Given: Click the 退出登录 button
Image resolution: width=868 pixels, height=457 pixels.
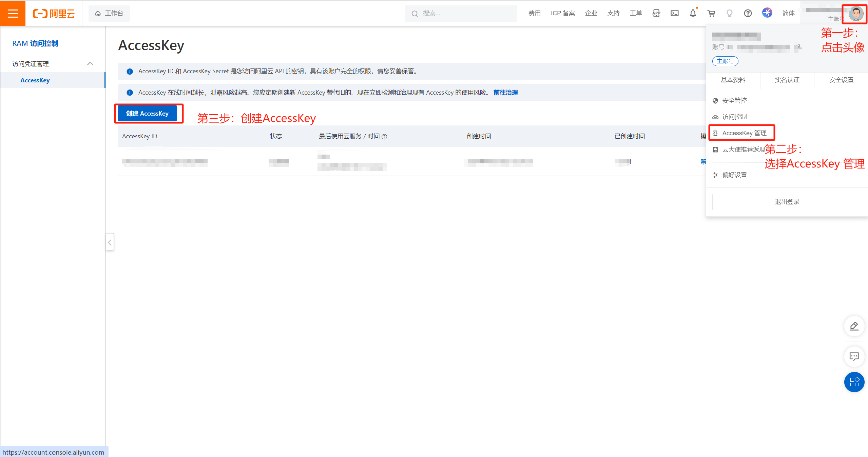Looking at the screenshot, I should tap(787, 202).
